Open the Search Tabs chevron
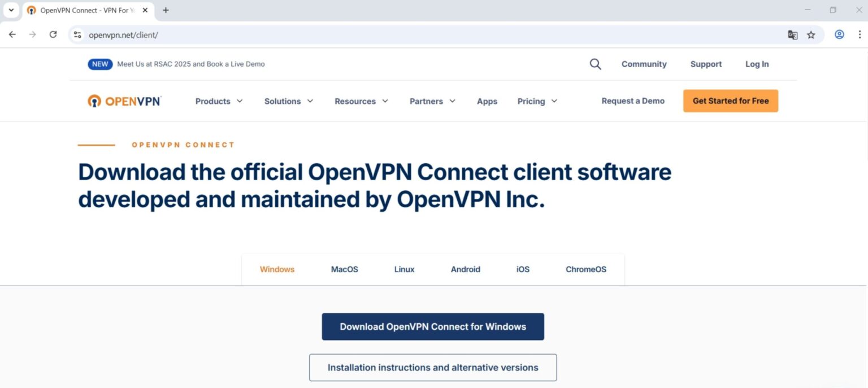The width and height of the screenshot is (868, 388). click(11, 10)
